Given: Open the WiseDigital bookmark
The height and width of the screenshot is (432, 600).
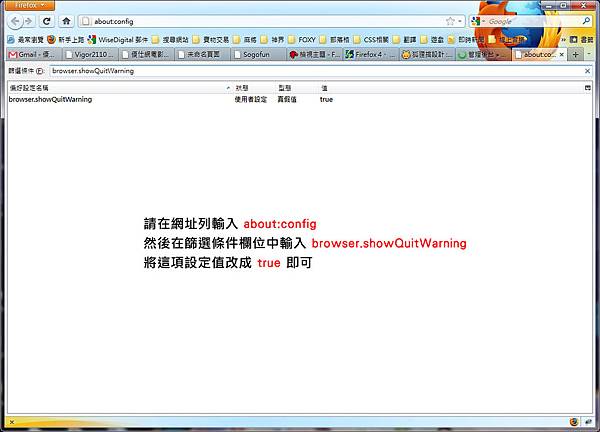Looking at the screenshot, I should click(x=117, y=39).
